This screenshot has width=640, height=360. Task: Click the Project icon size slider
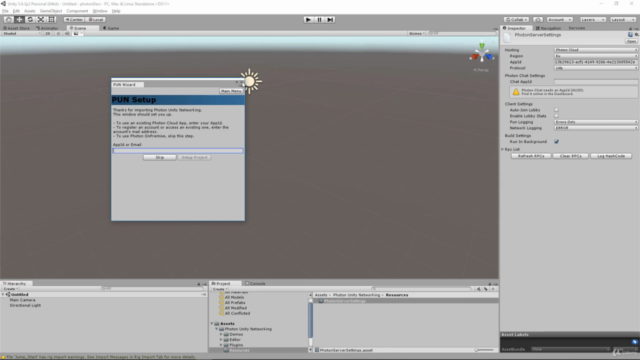(x=484, y=350)
